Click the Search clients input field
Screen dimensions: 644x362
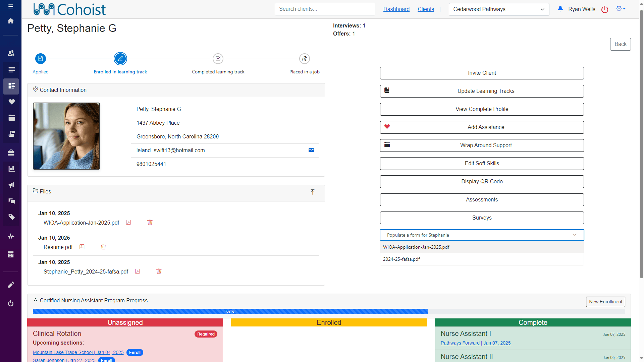pyautogui.click(x=325, y=9)
